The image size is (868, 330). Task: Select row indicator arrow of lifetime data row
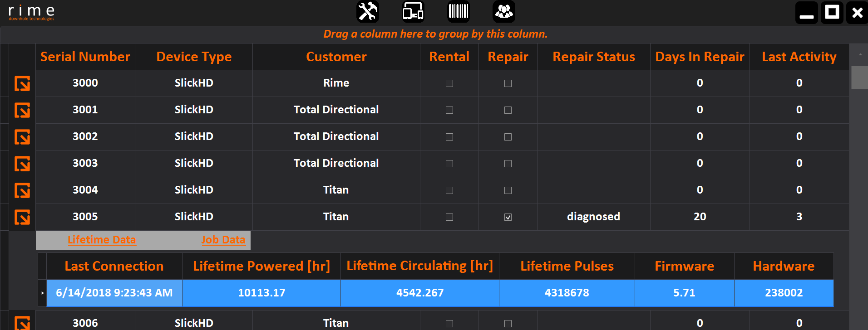[42, 293]
